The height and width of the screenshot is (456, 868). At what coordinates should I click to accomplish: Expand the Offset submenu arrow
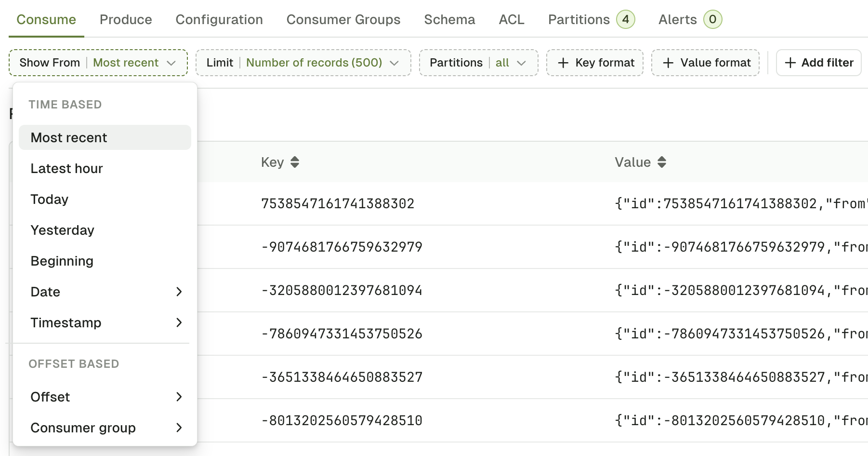tap(179, 397)
